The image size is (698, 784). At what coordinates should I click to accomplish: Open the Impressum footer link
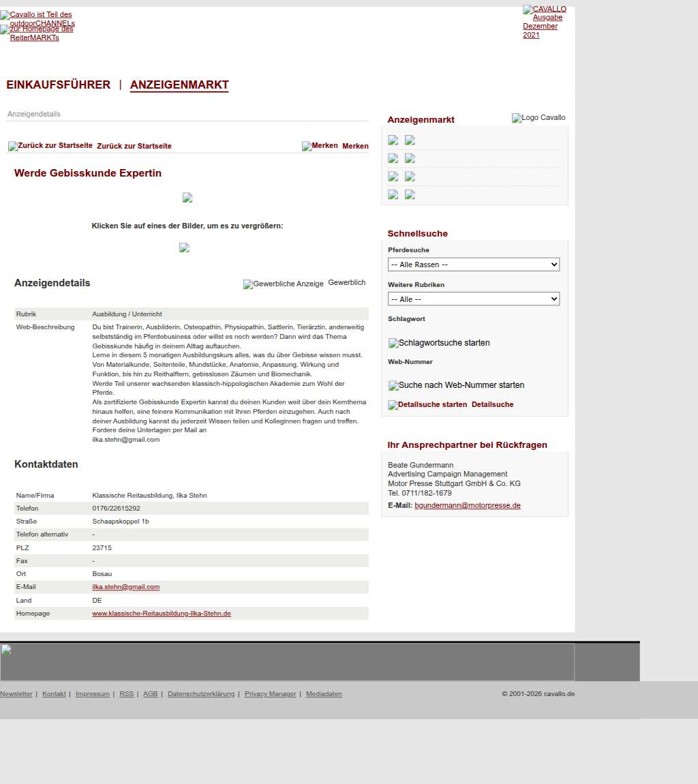pos(92,694)
